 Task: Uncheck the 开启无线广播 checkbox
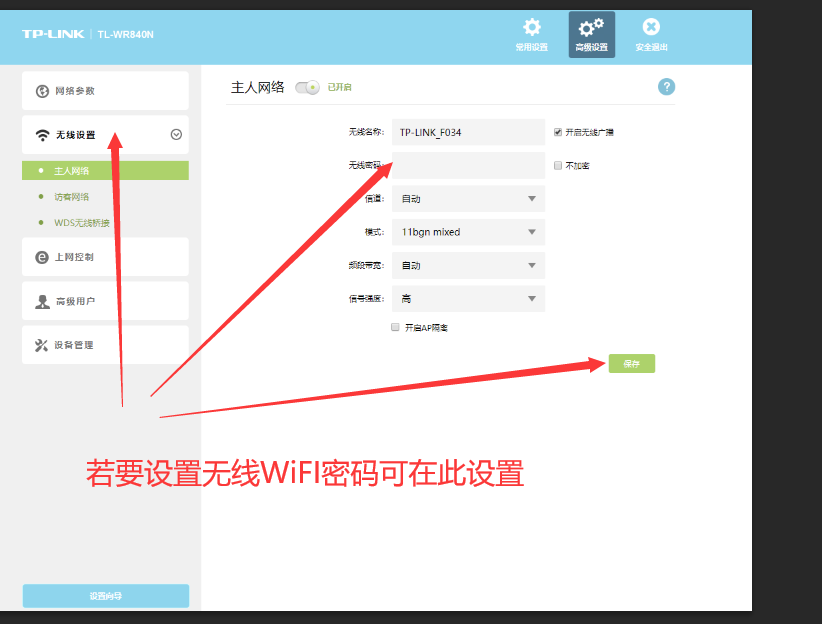(558, 132)
